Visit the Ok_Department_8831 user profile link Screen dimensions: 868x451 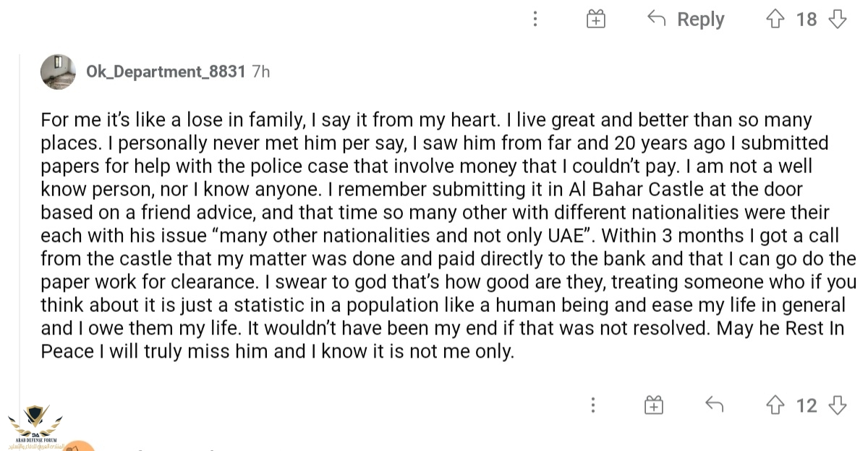click(x=166, y=72)
